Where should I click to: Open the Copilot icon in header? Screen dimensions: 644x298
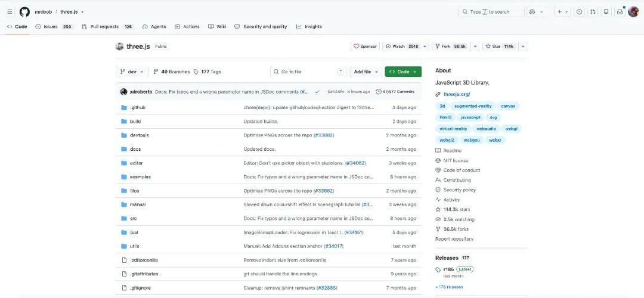(x=532, y=12)
